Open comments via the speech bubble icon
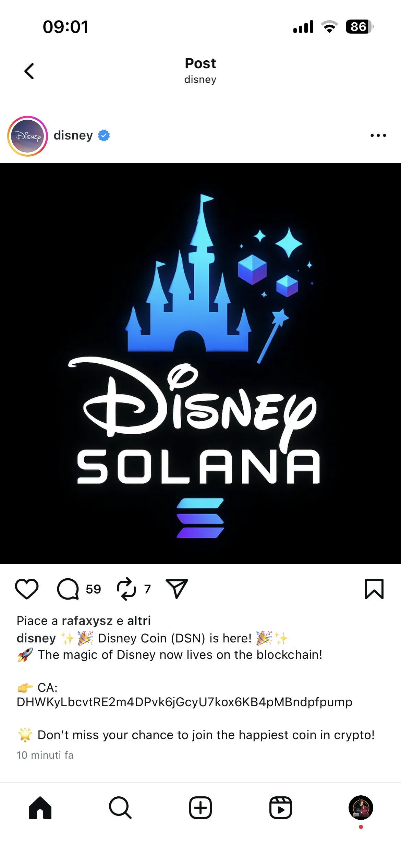 click(68, 589)
